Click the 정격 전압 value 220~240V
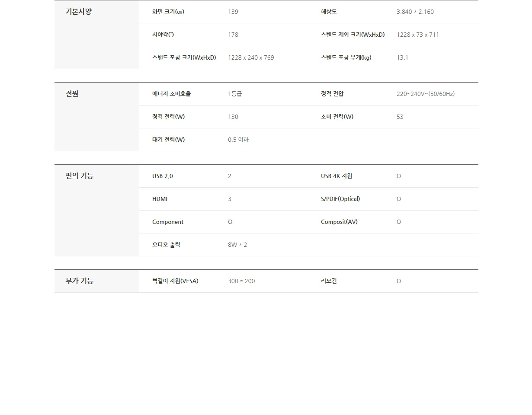The image size is (532, 415). [x=425, y=94]
